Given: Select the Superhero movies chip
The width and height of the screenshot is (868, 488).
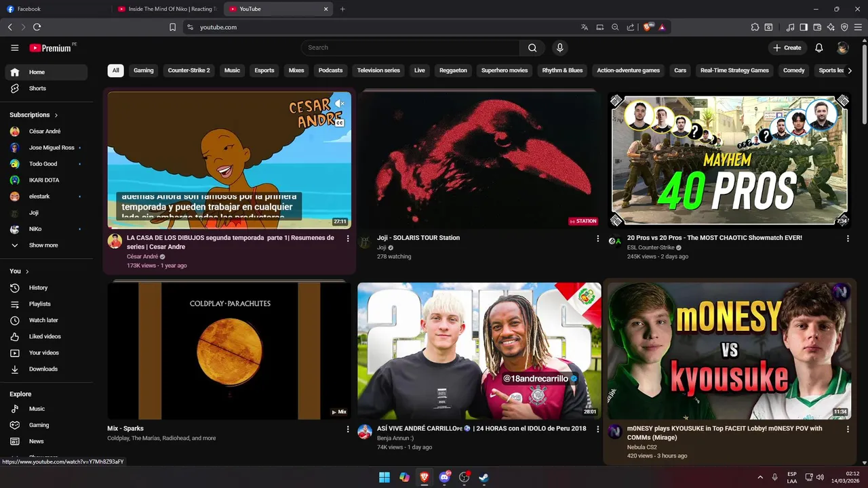Looking at the screenshot, I should point(505,70).
